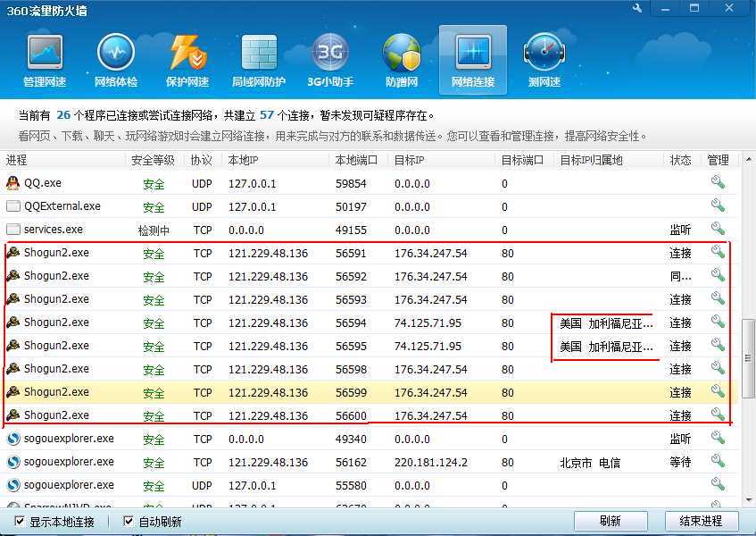The width and height of the screenshot is (756, 536).
Task: Click scrollbar up arrow of connection list
Action: 748,159
